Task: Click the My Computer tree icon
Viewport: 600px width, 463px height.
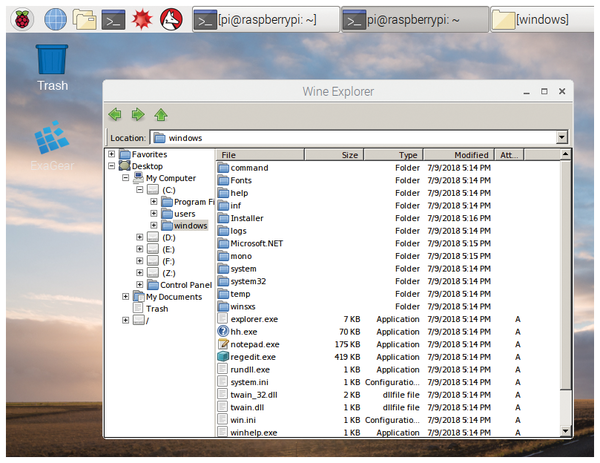Action: (x=138, y=178)
